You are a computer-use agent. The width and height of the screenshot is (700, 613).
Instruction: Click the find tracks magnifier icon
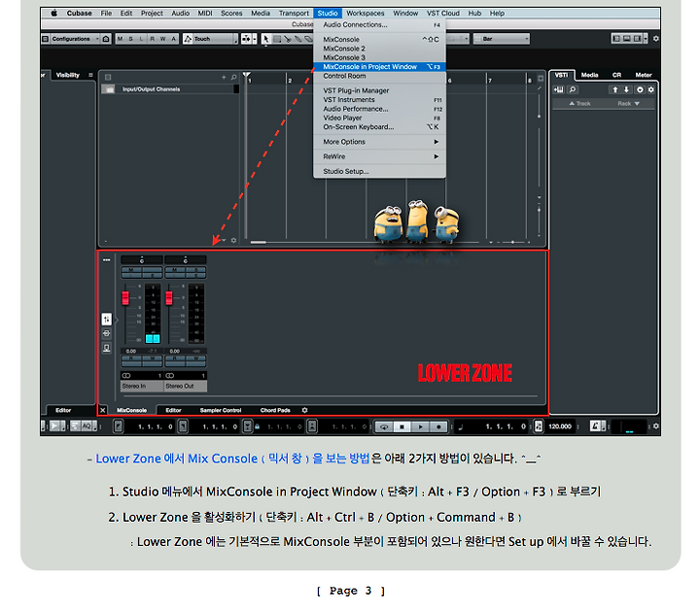click(x=233, y=77)
